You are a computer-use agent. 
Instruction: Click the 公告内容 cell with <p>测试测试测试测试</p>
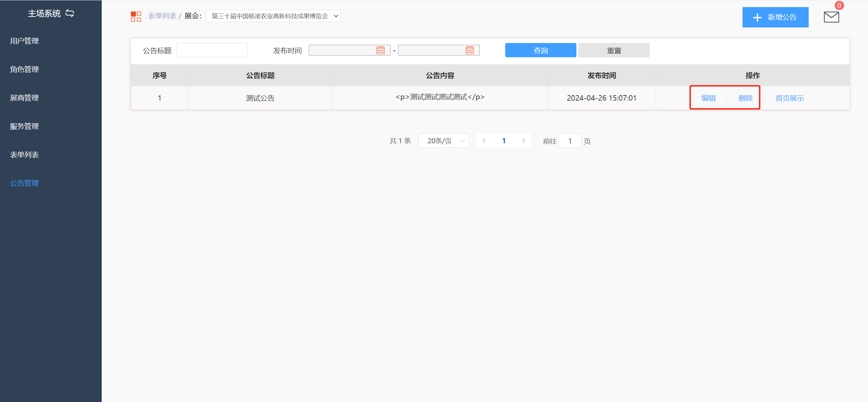pyautogui.click(x=440, y=97)
